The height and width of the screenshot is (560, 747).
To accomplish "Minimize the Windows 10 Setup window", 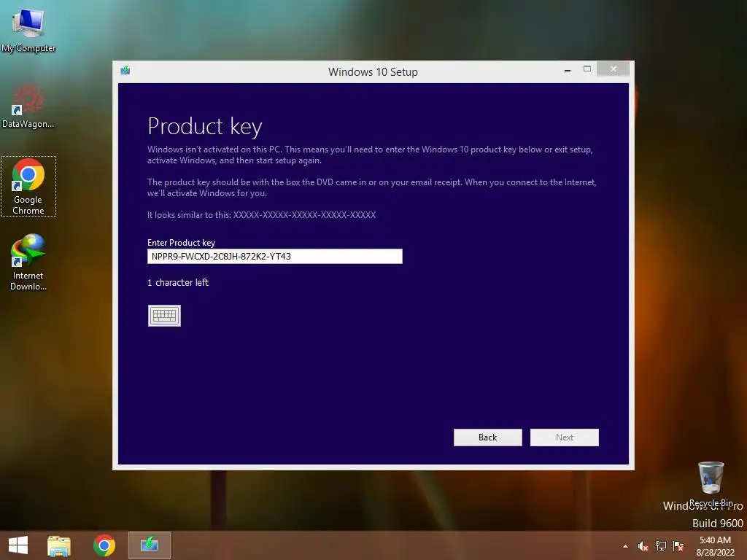I will [x=568, y=70].
